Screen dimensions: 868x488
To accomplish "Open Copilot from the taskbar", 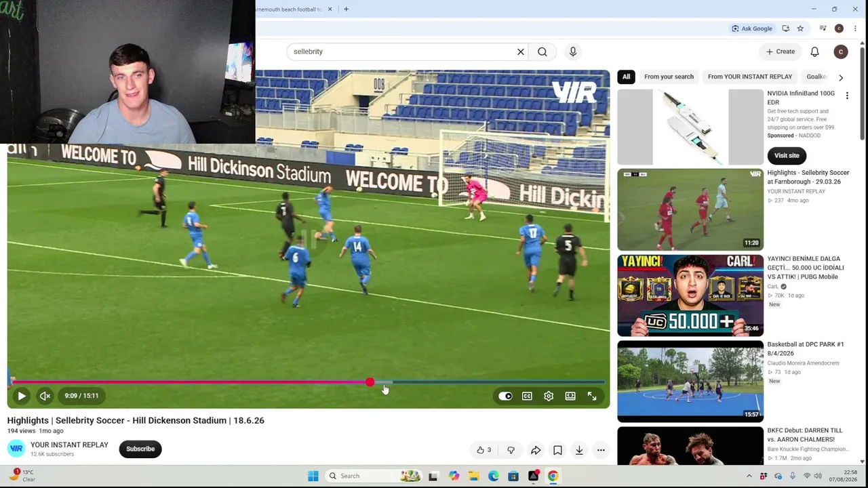I will (454, 476).
